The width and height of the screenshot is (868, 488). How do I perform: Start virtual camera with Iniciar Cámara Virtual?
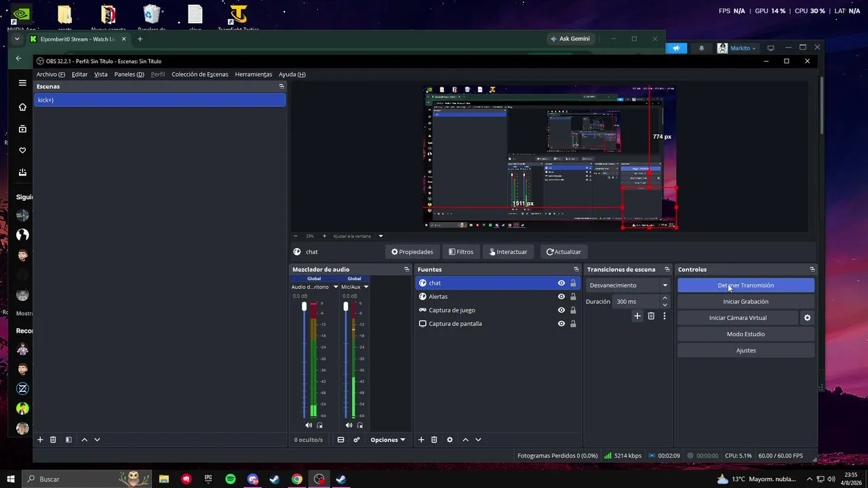[x=738, y=318]
